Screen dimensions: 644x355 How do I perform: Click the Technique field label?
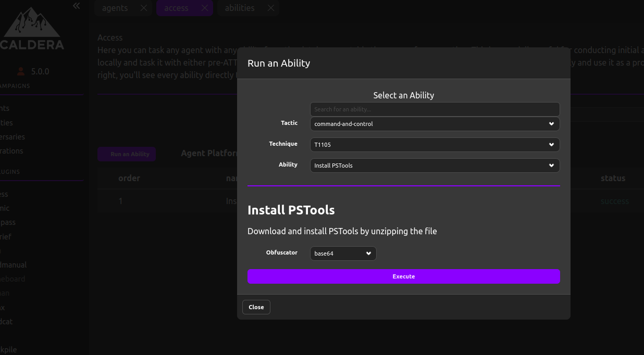(x=283, y=144)
